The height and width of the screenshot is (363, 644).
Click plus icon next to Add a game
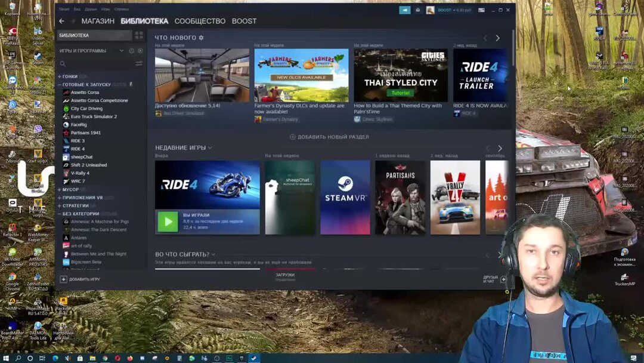pyautogui.click(x=63, y=279)
